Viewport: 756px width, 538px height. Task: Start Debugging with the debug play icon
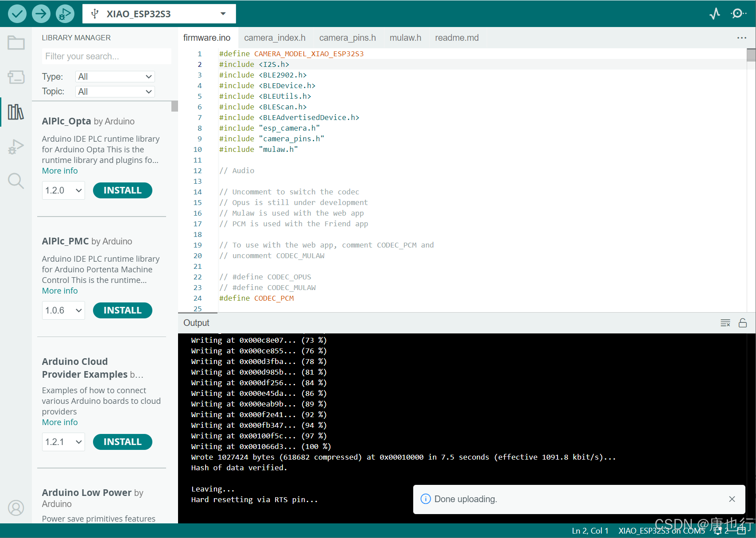click(65, 14)
